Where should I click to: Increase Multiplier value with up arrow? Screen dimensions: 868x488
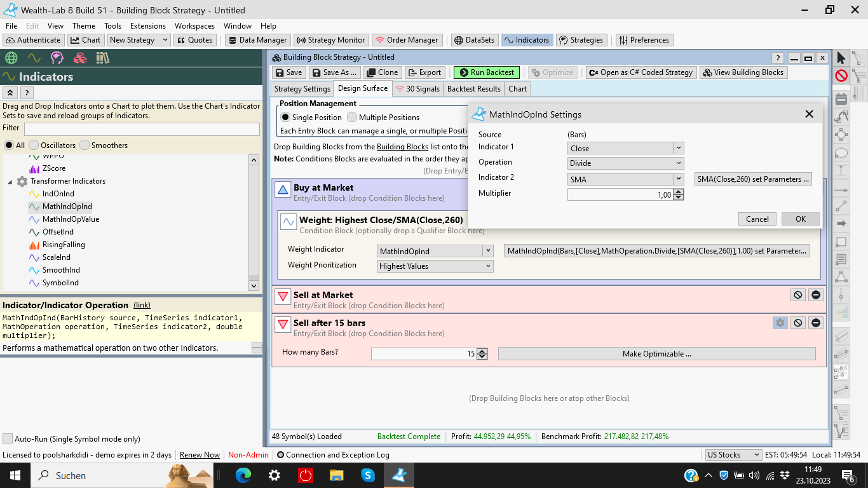pos(679,193)
